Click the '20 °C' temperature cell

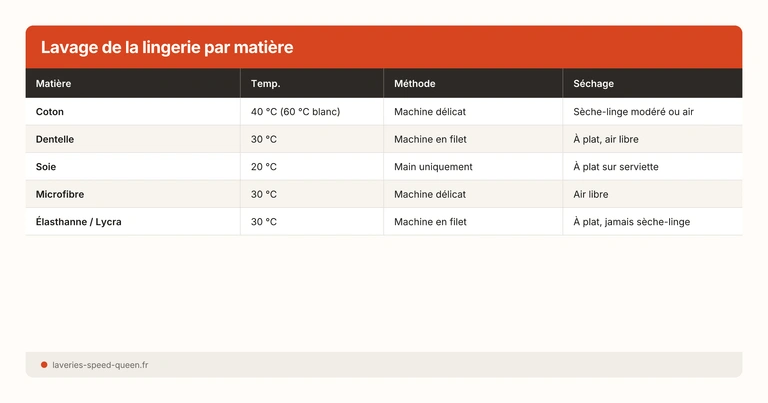coord(264,166)
